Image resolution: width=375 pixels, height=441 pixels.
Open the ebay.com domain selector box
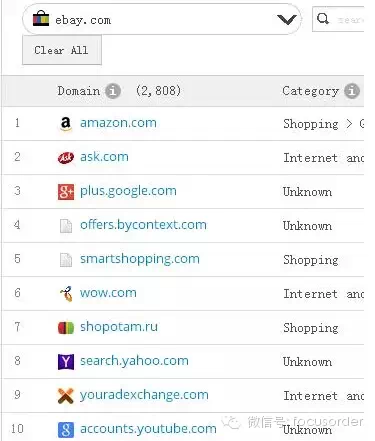(162, 19)
